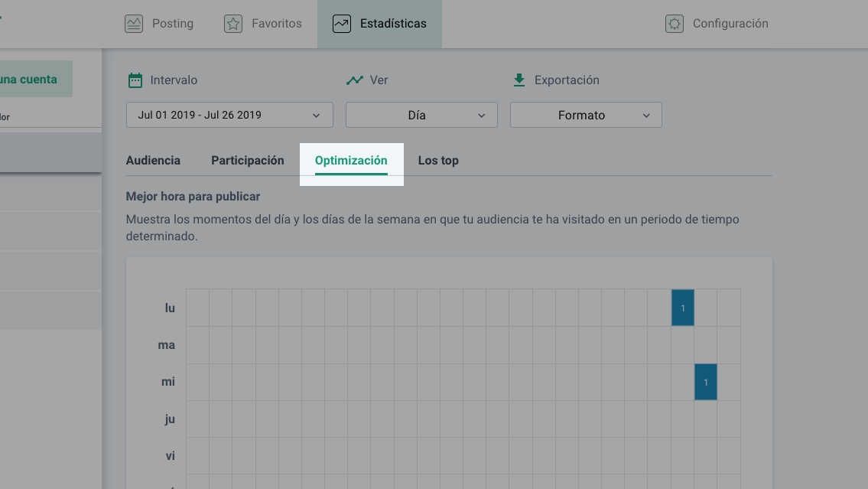Screen dimensions: 868x489
Task: Click the Ver line-chart icon
Action: point(355,80)
